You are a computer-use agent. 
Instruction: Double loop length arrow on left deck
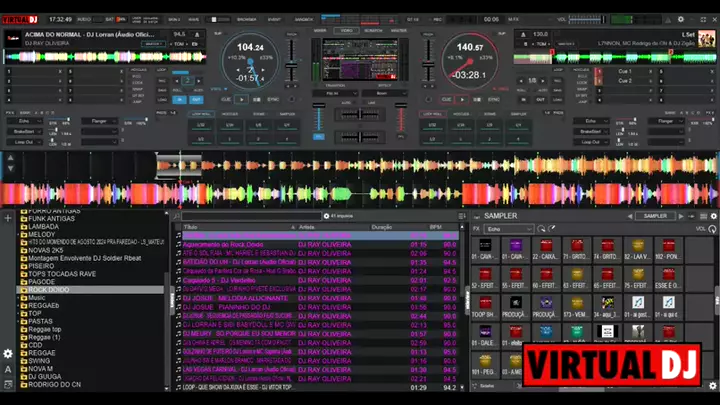click(x=198, y=81)
